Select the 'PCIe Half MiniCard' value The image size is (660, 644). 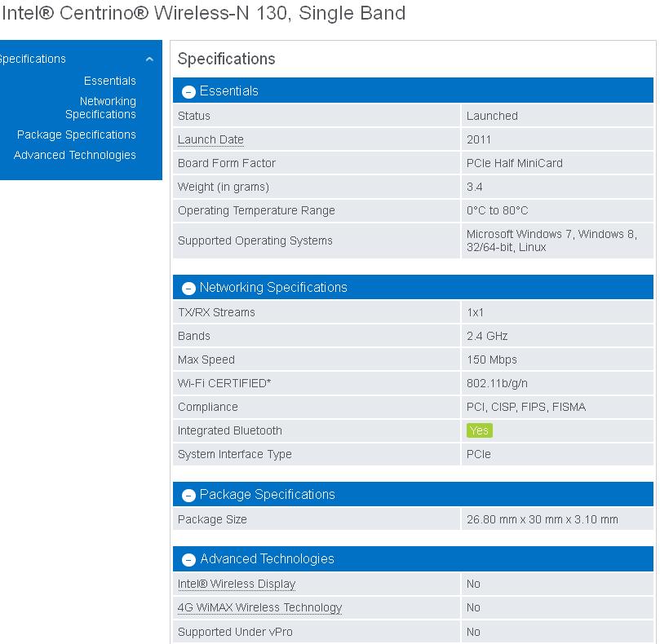(515, 163)
